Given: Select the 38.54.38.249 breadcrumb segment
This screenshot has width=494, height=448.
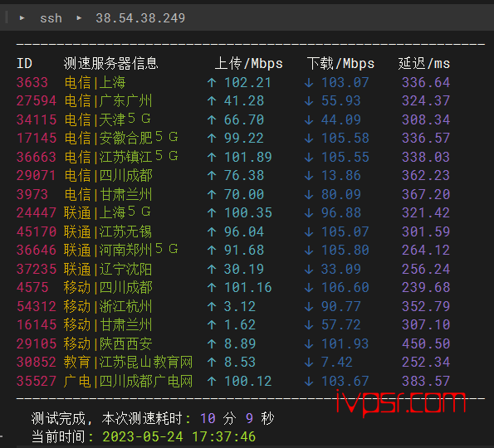Looking at the screenshot, I should (140, 18).
